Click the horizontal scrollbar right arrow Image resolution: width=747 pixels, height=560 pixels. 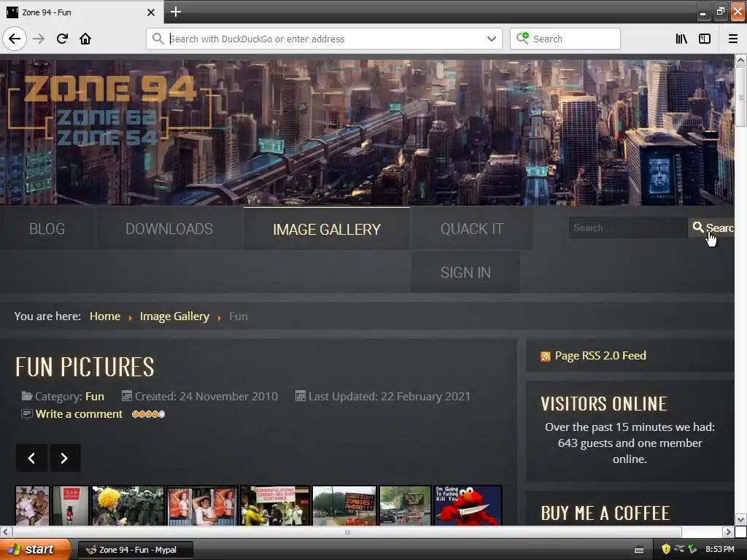[727, 532]
